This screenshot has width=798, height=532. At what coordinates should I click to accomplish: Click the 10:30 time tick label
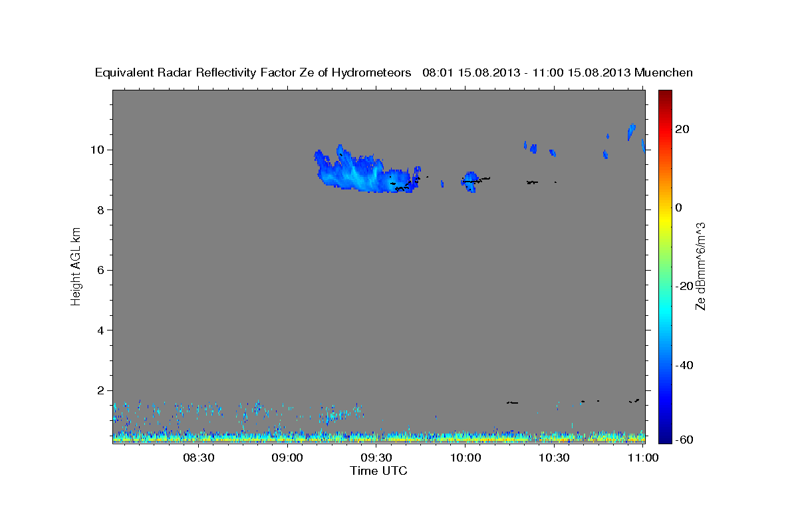554,458
